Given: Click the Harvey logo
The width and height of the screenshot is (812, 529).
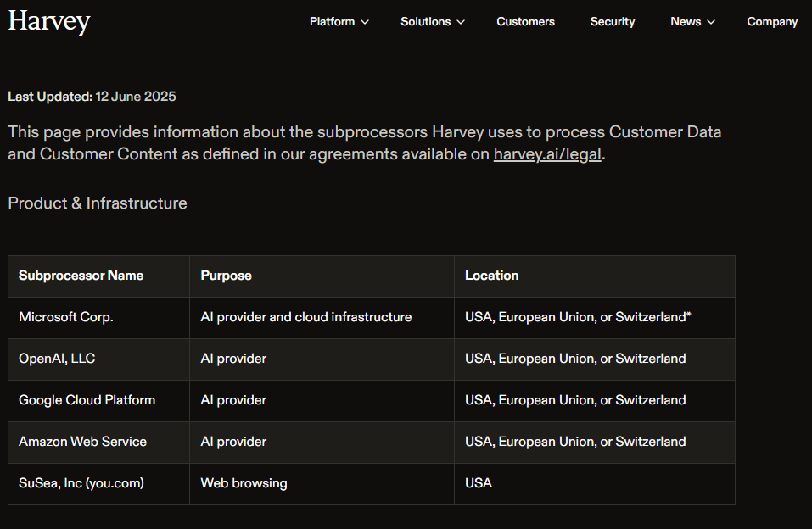Looking at the screenshot, I should pos(49,21).
